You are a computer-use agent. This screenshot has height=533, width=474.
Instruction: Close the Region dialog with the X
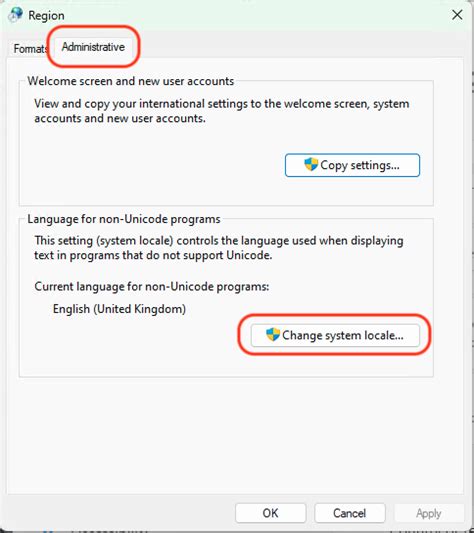(x=457, y=15)
